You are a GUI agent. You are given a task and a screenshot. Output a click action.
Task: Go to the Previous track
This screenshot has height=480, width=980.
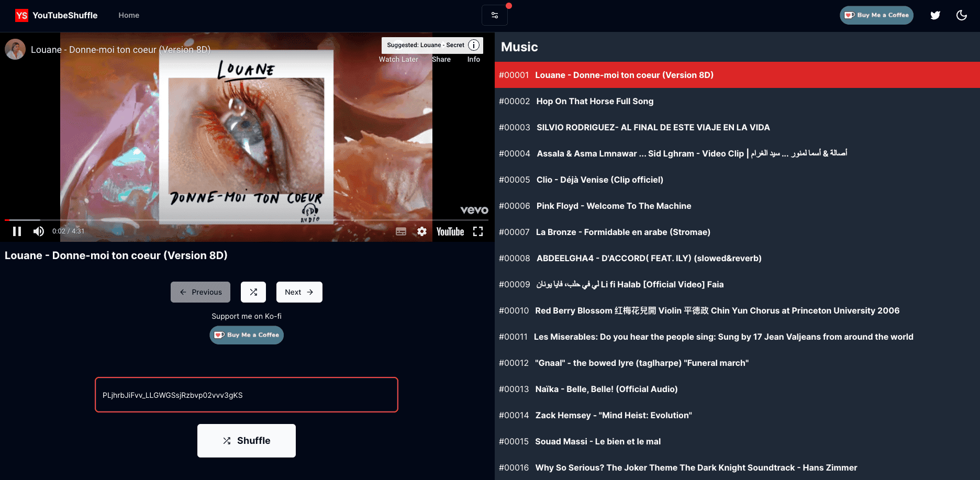[201, 292]
